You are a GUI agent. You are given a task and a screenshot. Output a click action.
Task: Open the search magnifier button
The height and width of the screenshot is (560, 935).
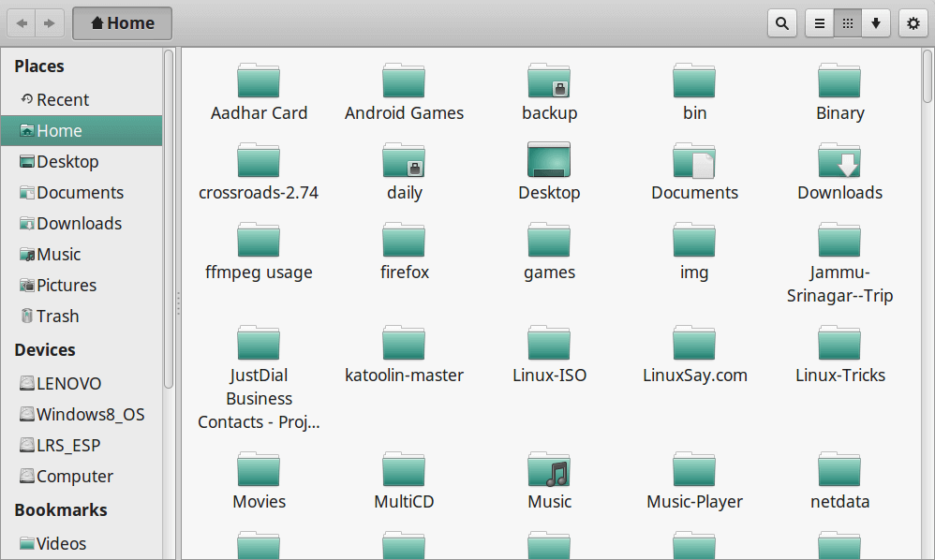click(x=781, y=23)
